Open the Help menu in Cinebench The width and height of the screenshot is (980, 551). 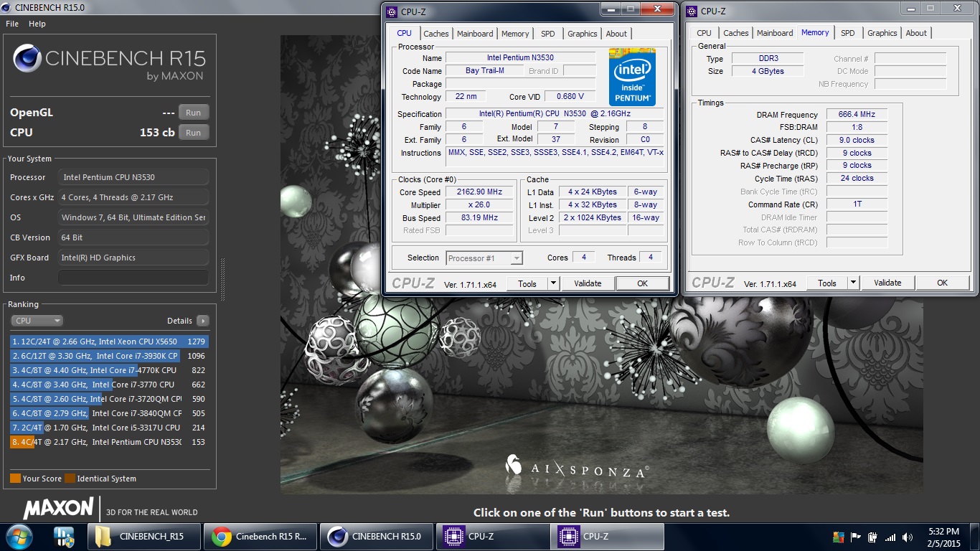(x=37, y=24)
